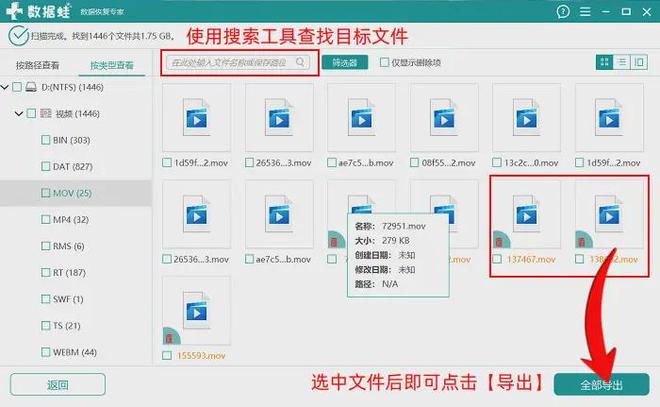Select the 13c2c...0.mov video thumbnail
The height and width of the screenshot is (407, 660).
click(527, 117)
